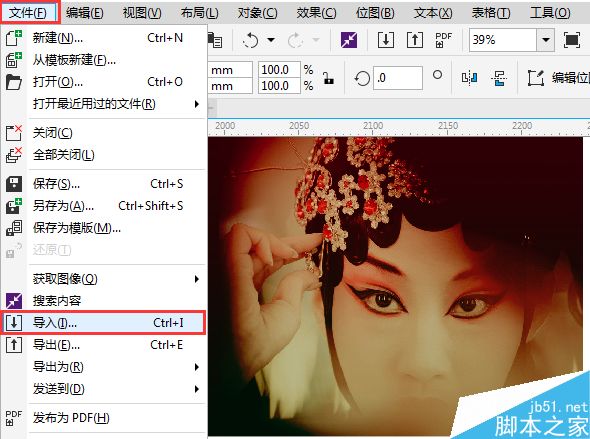590x439 pixels.
Task: Click the undo arrow in the toolbar
Action: click(x=250, y=40)
